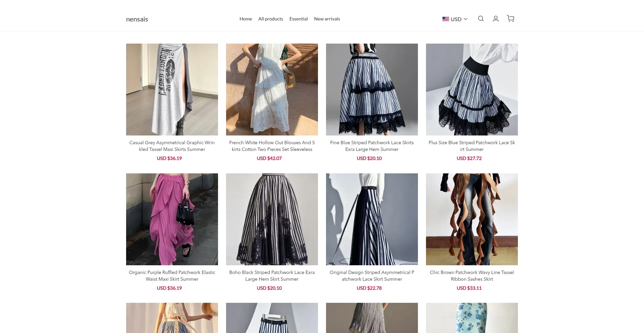This screenshot has width=644, height=333.
Task: Select the Organic Purple Ruffled skirt image
Action: point(172,219)
